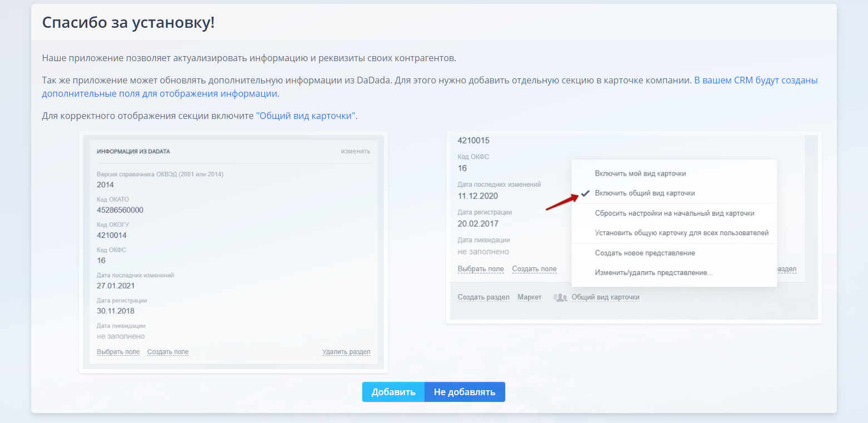Open the "Маркет" link in card footer
Viewport: 868px width, 423px height.
(529, 297)
